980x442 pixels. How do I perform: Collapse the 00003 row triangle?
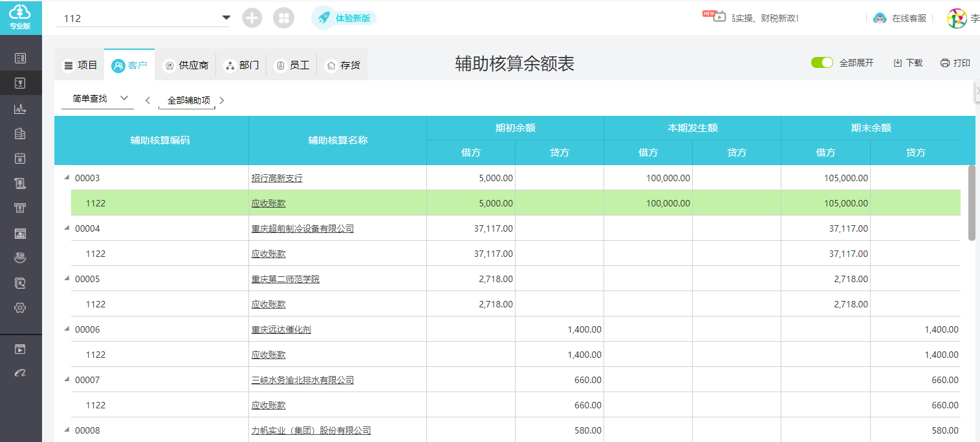67,177
